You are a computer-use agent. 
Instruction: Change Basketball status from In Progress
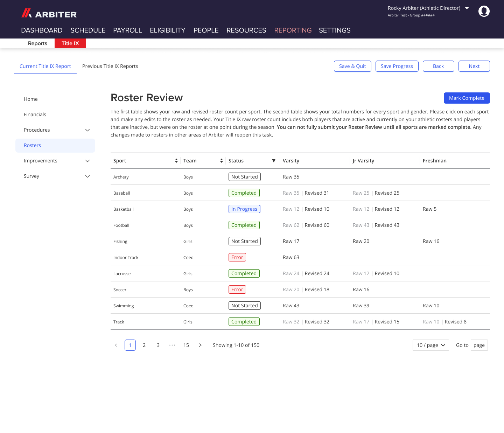pos(244,209)
